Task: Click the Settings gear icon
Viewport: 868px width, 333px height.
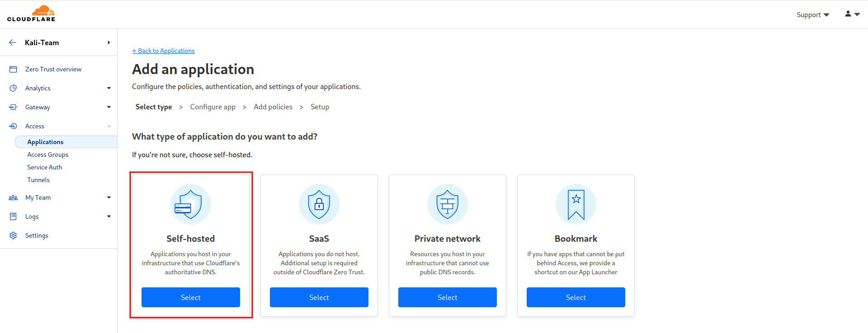Action: pos(13,235)
